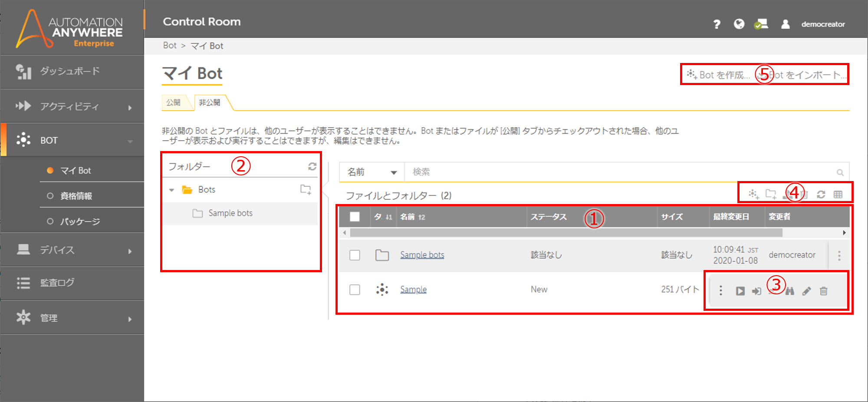
Task: Toggle the select-all checkbox in table header
Action: 355,217
